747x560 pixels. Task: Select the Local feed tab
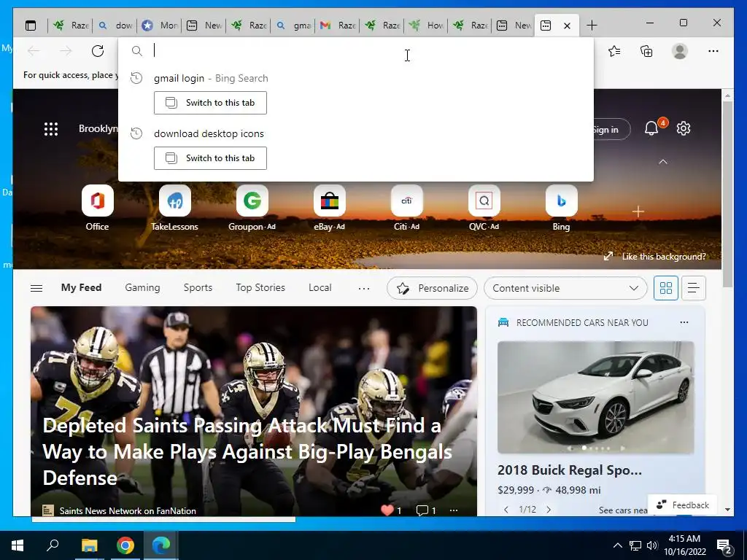(x=320, y=287)
